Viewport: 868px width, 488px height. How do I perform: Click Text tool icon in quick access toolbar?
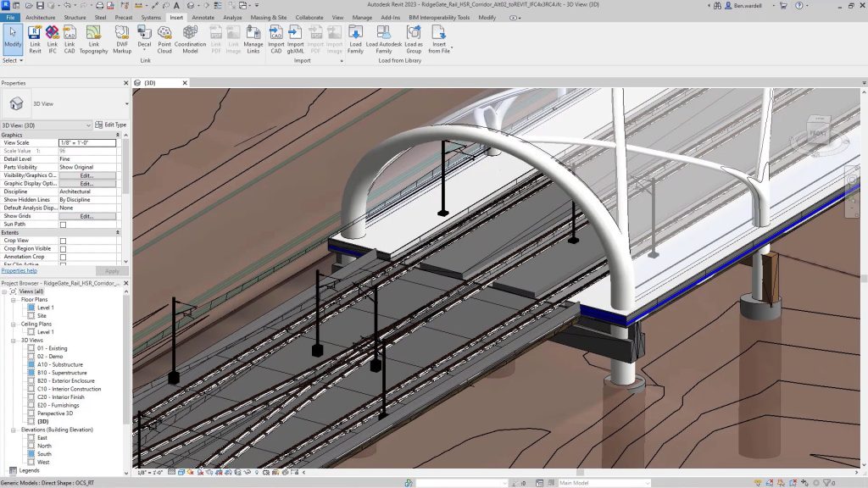(176, 6)
